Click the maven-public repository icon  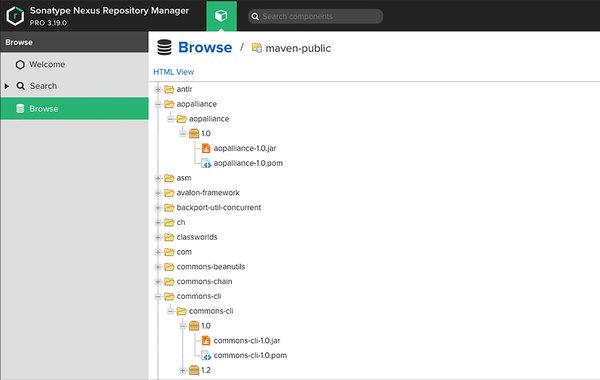click(x=256, y=48)
